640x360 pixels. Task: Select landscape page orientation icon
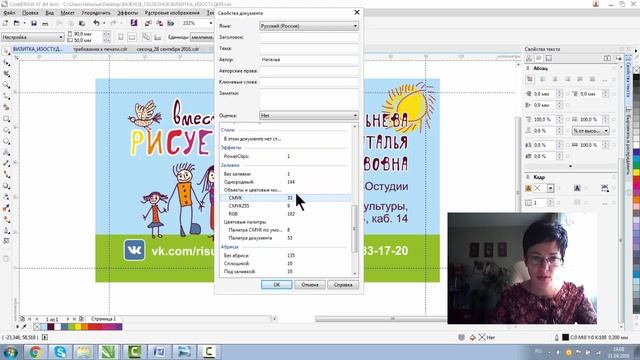[x=132, y=37]
